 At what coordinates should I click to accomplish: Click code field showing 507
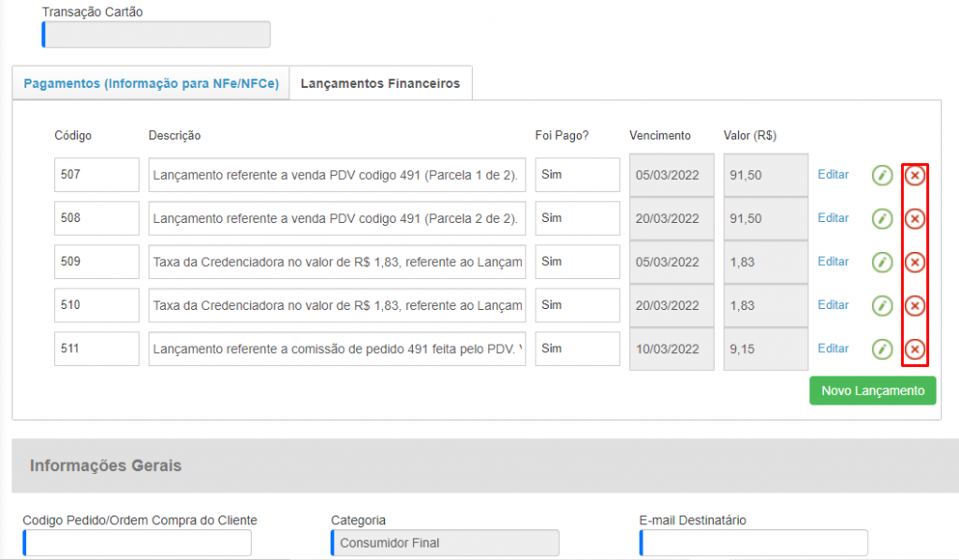point(96,175)
